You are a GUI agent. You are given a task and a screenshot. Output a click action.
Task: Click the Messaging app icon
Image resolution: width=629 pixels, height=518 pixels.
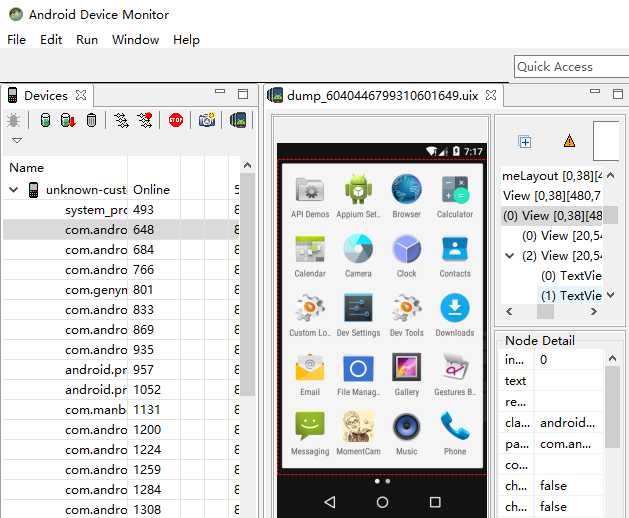tap(310, 426)
